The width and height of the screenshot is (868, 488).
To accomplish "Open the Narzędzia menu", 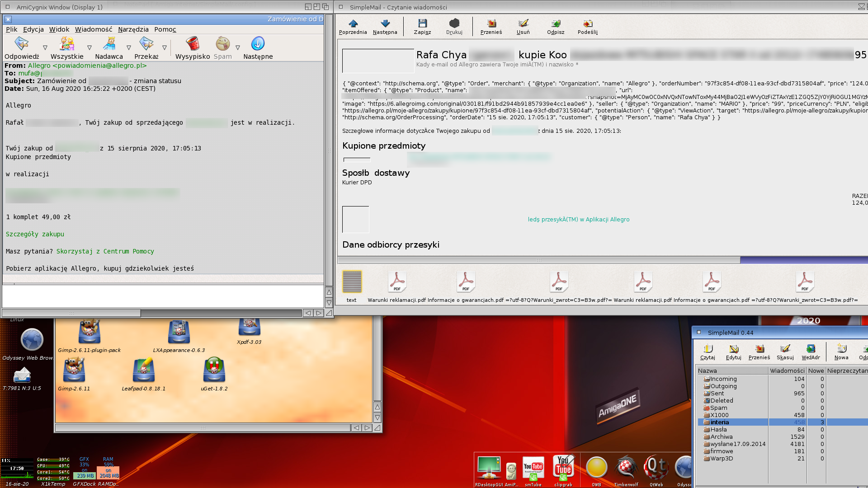I will (133, 29).
